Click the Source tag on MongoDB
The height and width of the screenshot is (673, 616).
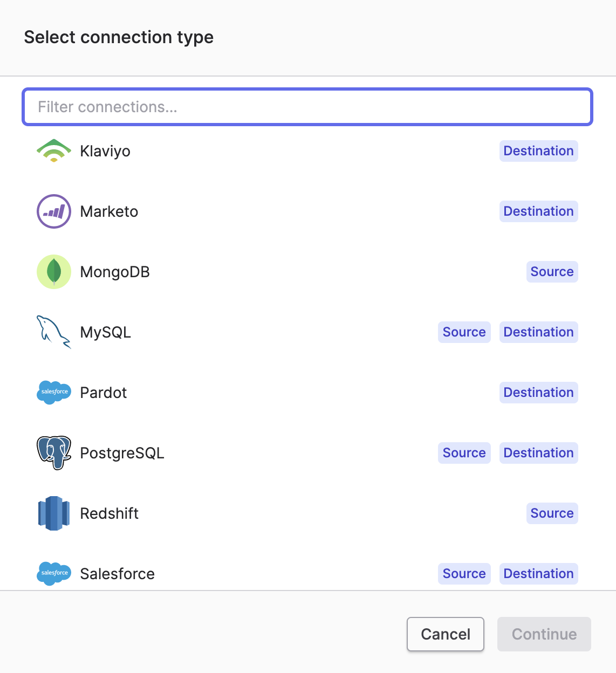[x=552, y=272]
